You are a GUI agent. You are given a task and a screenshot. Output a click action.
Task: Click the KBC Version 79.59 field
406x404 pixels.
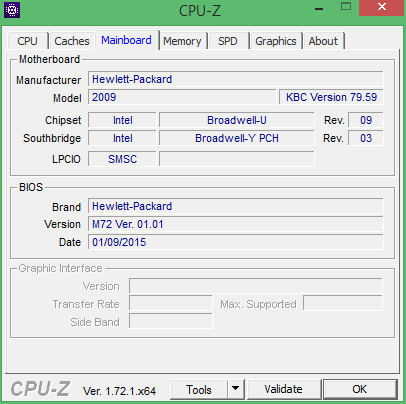331,97
